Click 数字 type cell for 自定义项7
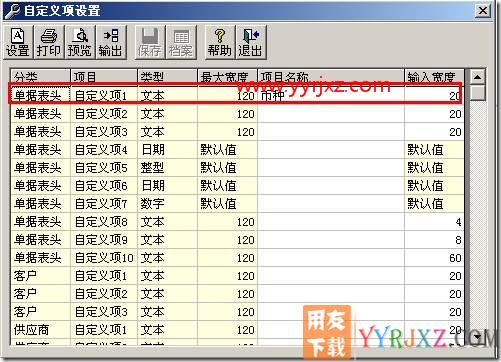This screenshot has height=362, width=501. pyautogui.click(x=167, y=204)
